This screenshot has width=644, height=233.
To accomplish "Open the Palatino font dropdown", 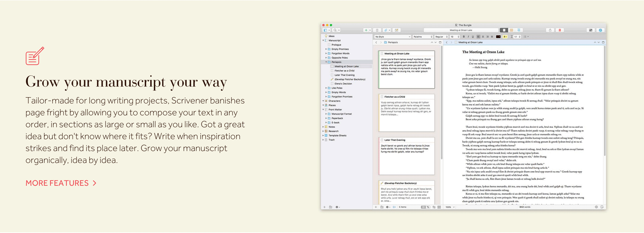I will pos(422,37).
